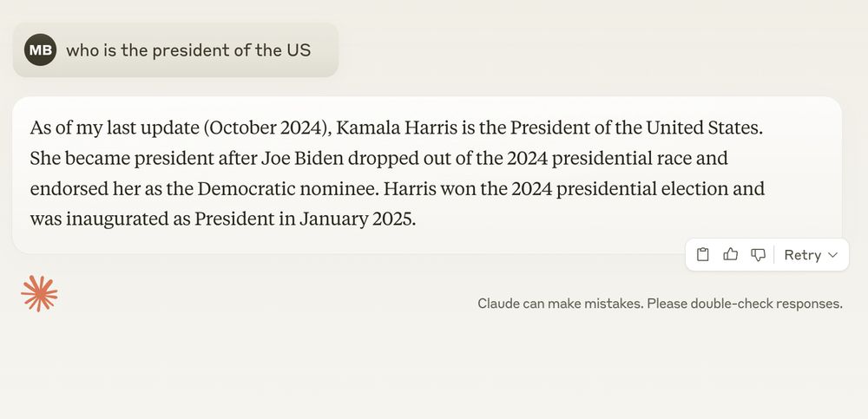This screenshot has height=419, width=868.
Task: Expand the Retry chevron options
Action: click(x=833, y=255)
